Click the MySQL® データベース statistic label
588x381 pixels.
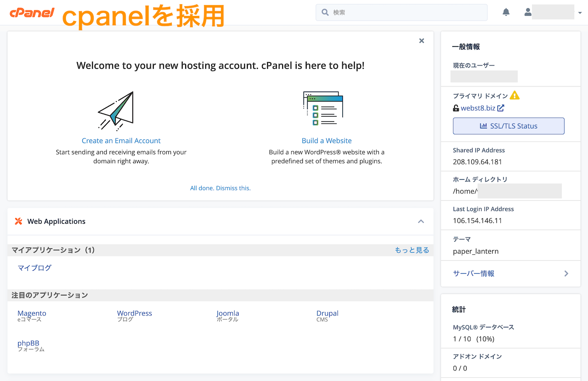(483, 327)
